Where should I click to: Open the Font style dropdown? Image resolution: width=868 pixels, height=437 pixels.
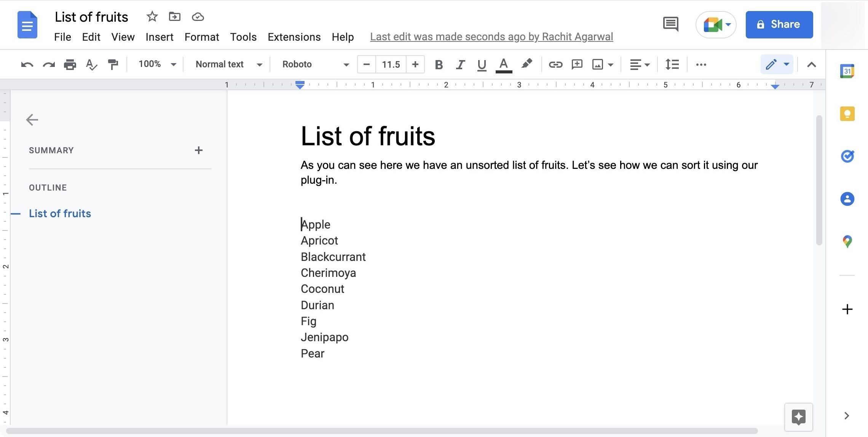(x=313, y=64)
